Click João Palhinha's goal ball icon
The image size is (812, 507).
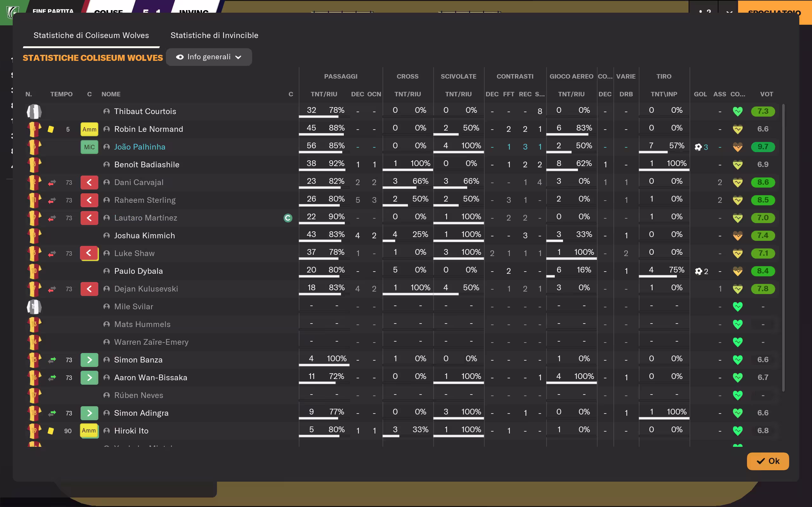coord(698,147)
